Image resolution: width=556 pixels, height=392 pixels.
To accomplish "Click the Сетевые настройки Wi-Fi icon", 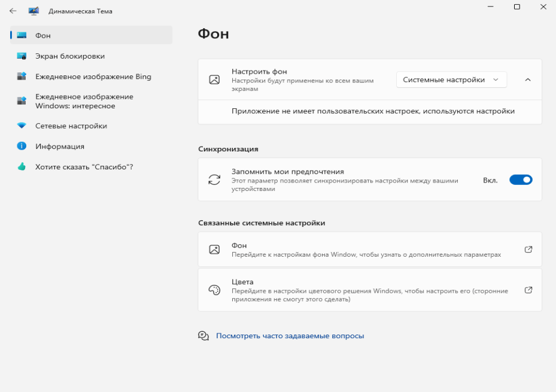I will click(22, 126).
